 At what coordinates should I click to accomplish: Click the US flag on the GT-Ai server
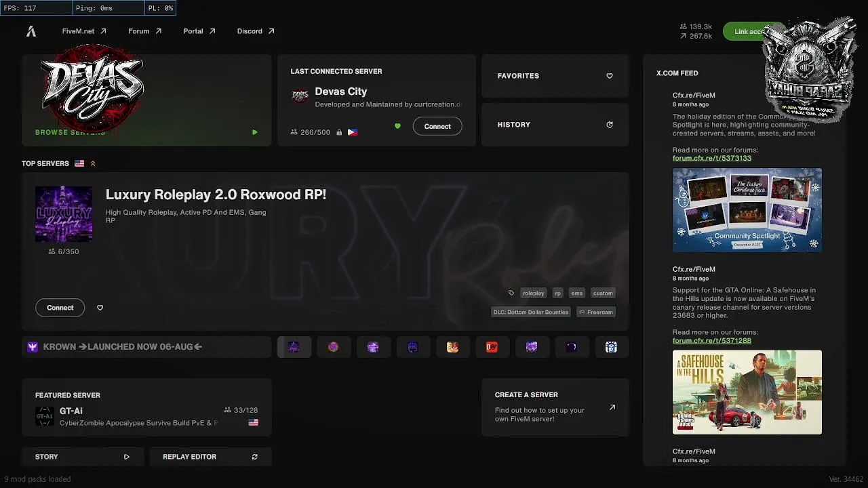tap(254, 422)
